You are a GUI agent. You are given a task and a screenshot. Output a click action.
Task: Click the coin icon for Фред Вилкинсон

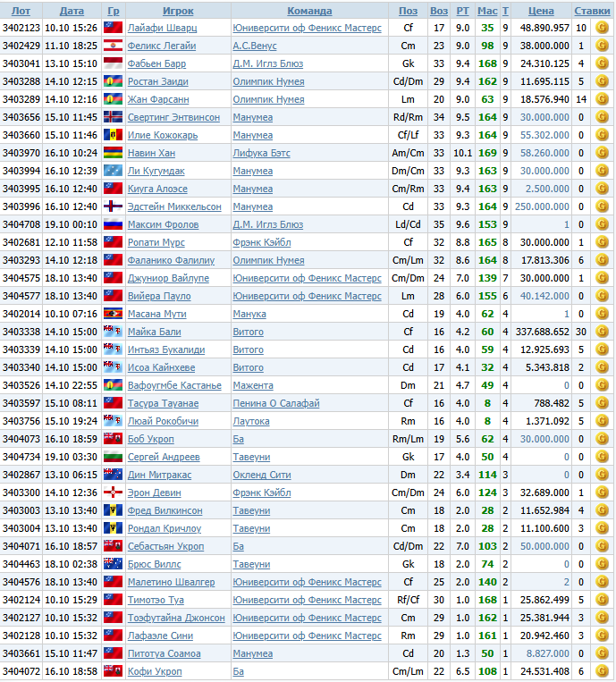[x=603, y=510]
